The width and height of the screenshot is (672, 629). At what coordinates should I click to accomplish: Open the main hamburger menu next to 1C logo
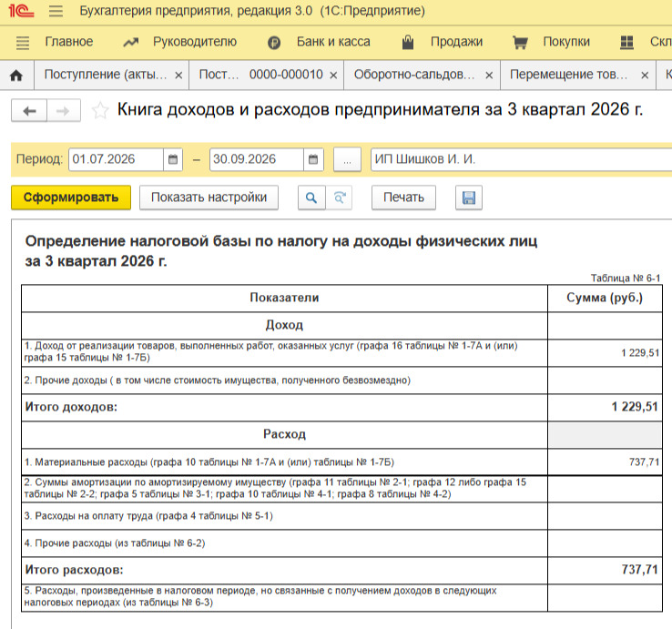pos(56,11)
